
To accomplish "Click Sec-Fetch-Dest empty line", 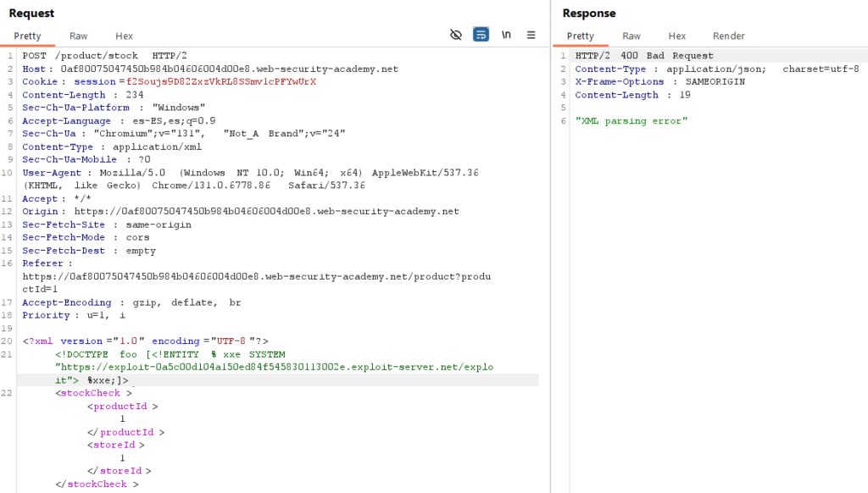I will 89,251.
